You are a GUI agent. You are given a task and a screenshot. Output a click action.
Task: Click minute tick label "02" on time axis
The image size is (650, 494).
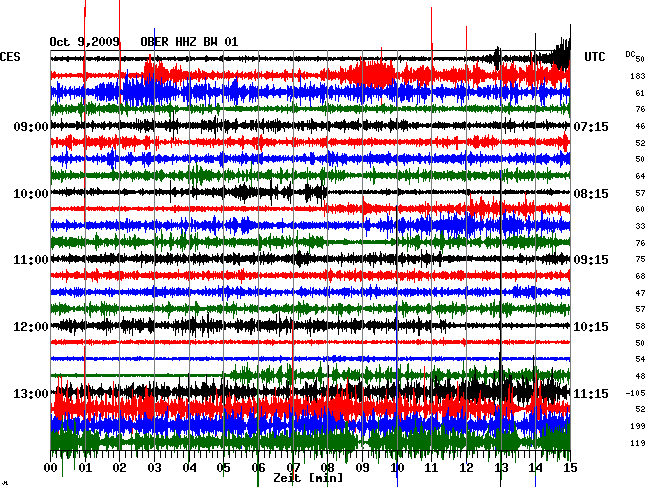(119, 468)
